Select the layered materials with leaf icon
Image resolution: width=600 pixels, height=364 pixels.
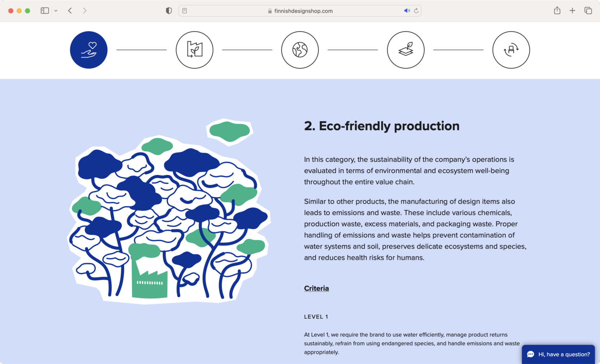[405, 50]
